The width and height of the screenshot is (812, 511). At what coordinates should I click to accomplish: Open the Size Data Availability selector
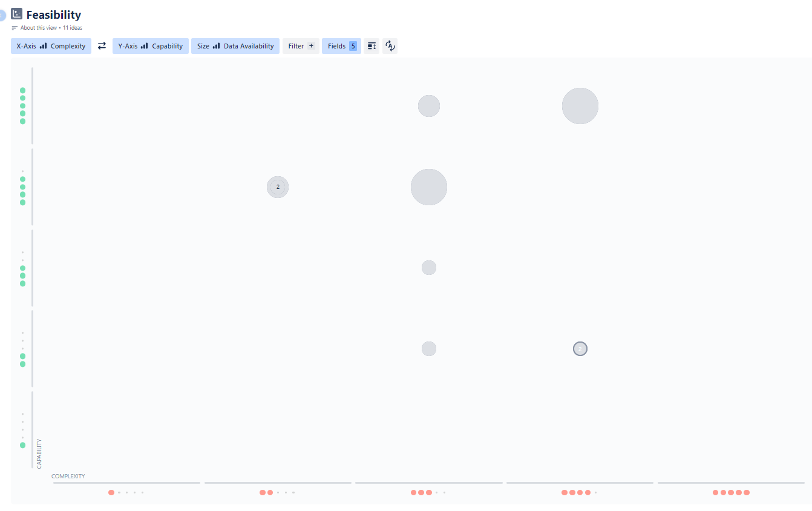(235, 45)
